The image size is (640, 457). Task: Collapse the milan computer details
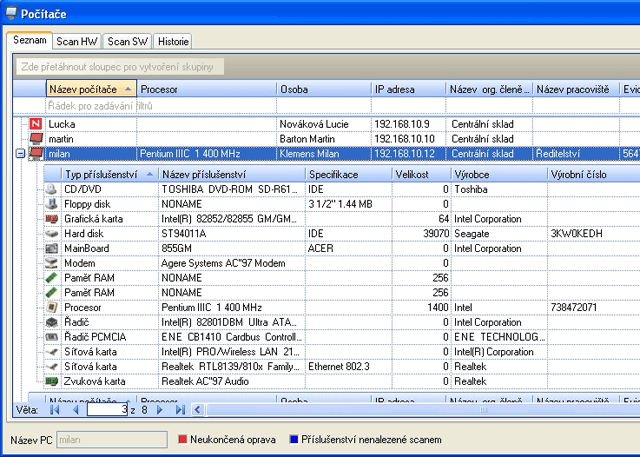pos(20,154)
